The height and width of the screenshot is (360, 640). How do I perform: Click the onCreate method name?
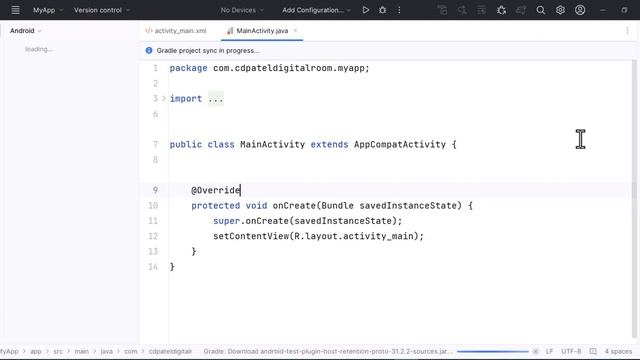294,206
